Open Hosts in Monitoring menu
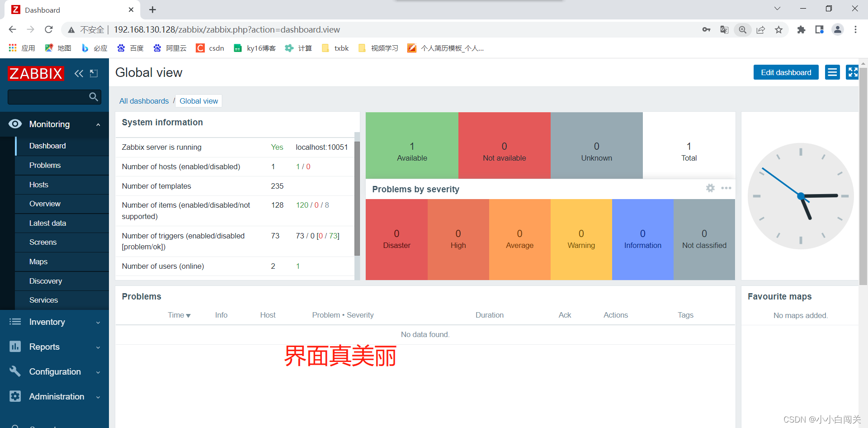 (62, 185)
